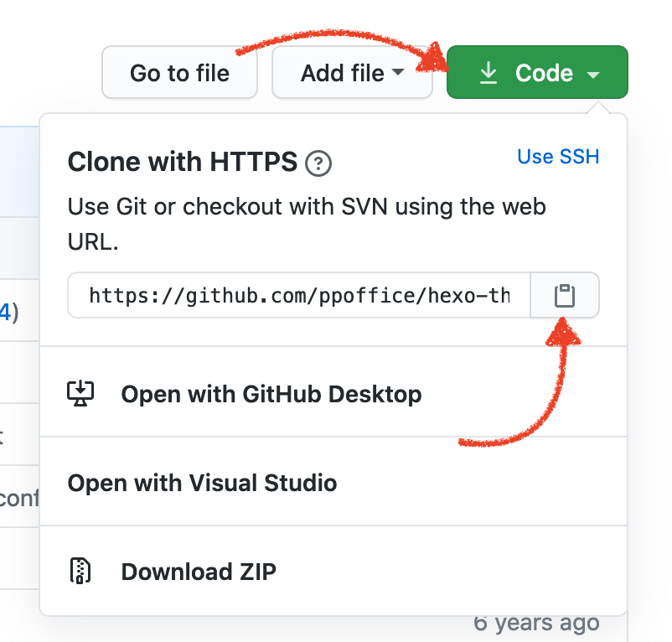Choose Open with GitHub Desktop
672x642 pixels.
[x=271, y=394]
